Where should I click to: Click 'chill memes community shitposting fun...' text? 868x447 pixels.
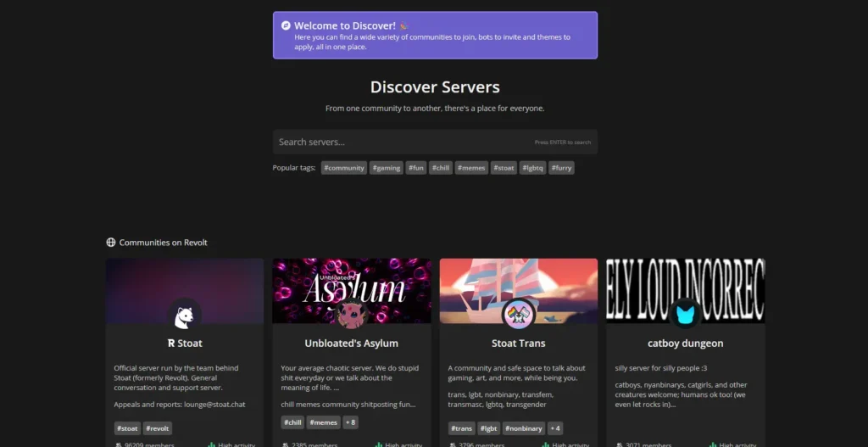tap(348, 405)
